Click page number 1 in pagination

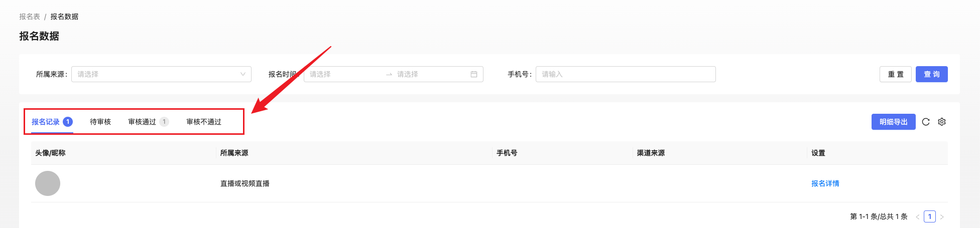[x=930, y=216]
